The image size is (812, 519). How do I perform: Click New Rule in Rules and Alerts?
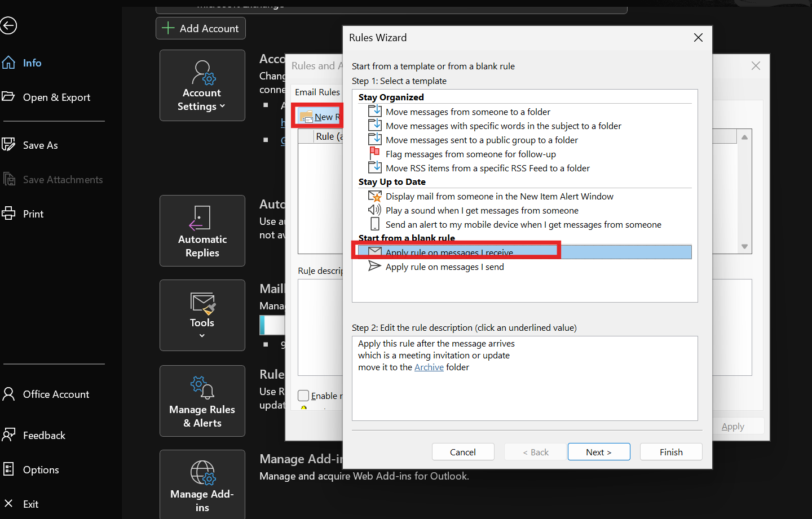[320, 117]
